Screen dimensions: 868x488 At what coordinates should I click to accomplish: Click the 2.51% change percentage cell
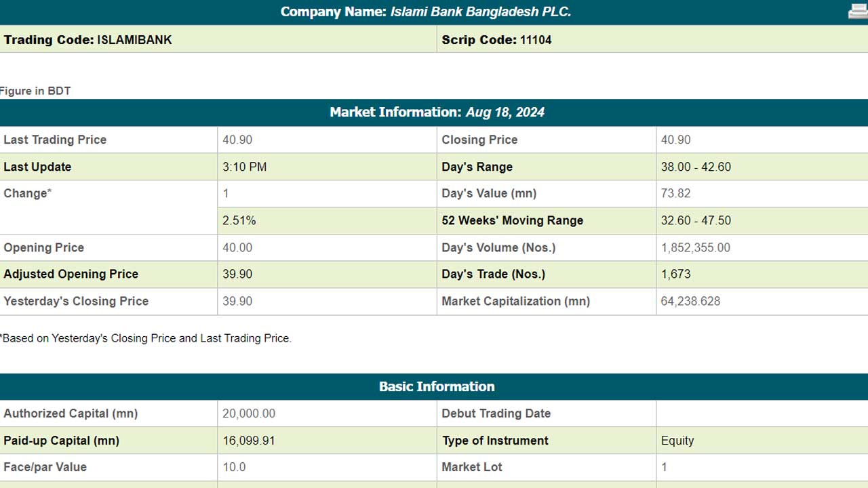[327, 220]
